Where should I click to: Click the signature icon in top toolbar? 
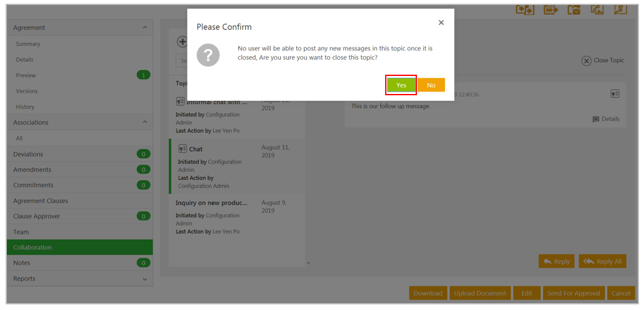[x=597, y=9]
